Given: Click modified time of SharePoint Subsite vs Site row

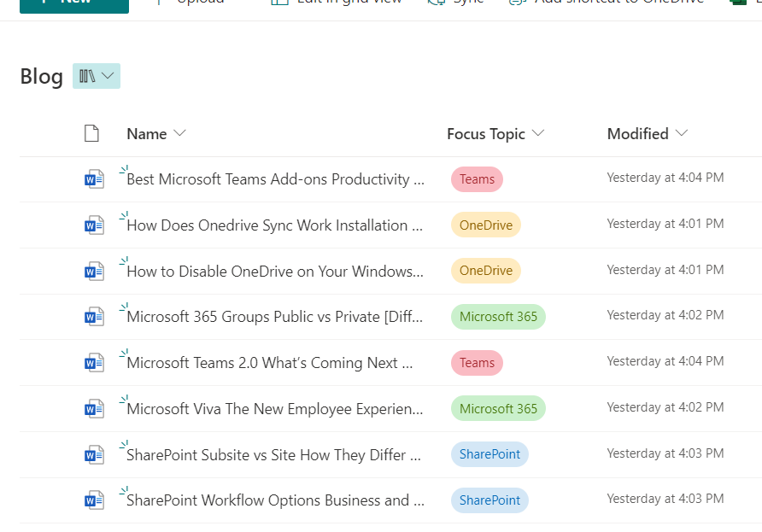Looking at the screenshot, I should click(665, 453).
